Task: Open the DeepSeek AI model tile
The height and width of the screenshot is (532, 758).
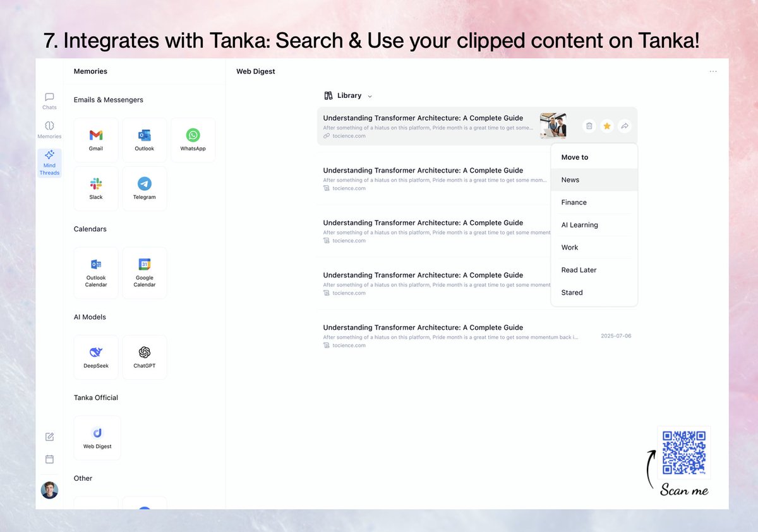Action: [96, 357]
